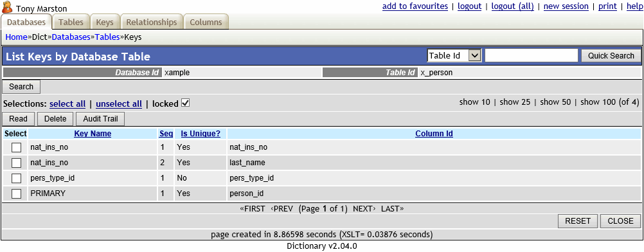Click the user avatar icon beside Tony Marston
This screenshot has height=252, width=644.
coord(7,8)
